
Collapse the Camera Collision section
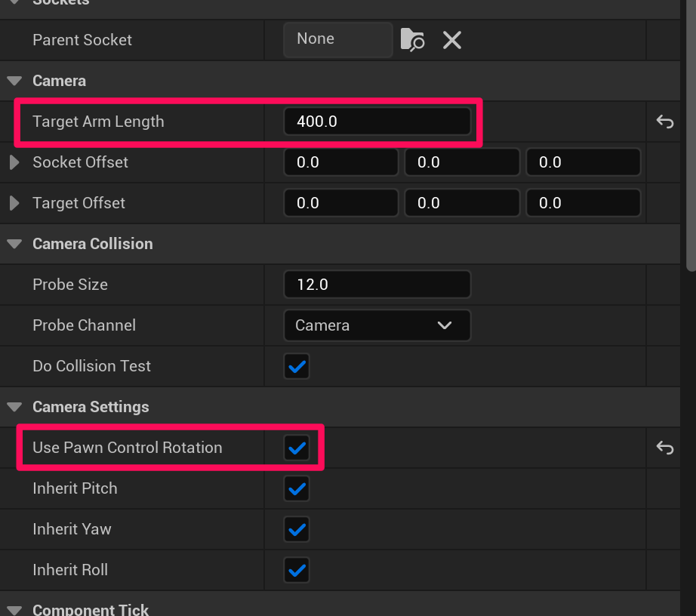point(14,244)
